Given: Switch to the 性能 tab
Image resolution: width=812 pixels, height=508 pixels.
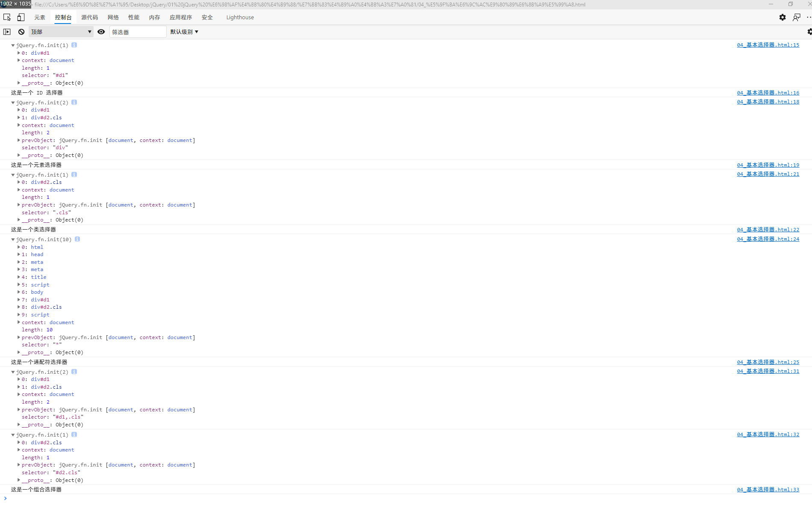Looking at the screenshot, I should point(134,18).
